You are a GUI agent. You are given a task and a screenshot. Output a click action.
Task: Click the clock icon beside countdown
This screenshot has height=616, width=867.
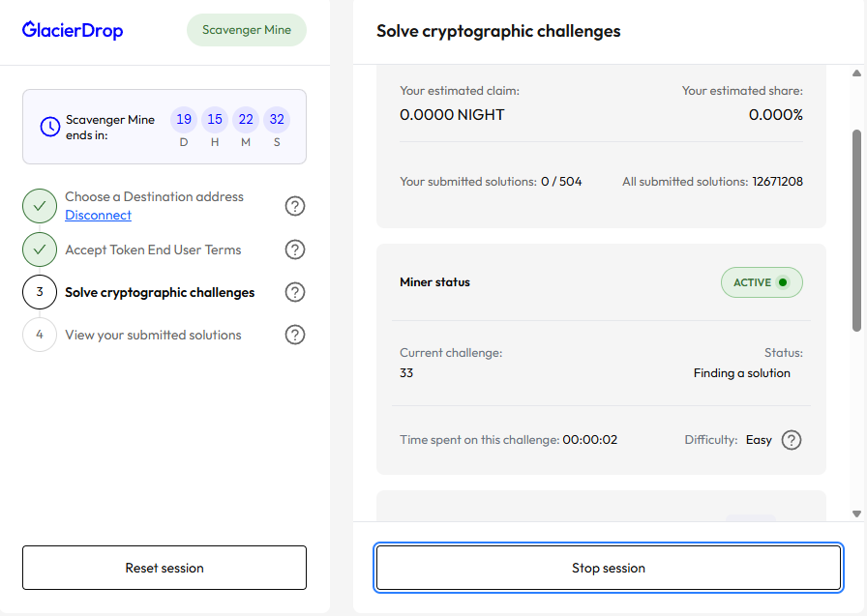click(49, 127)
